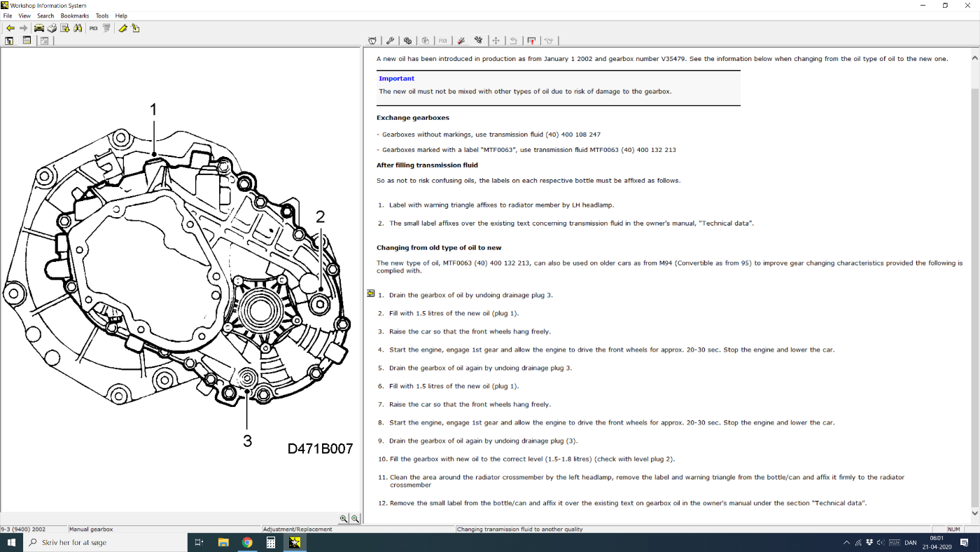
Task: Click the document scrollbar down arrow
Action: click(x=975, y=513)
